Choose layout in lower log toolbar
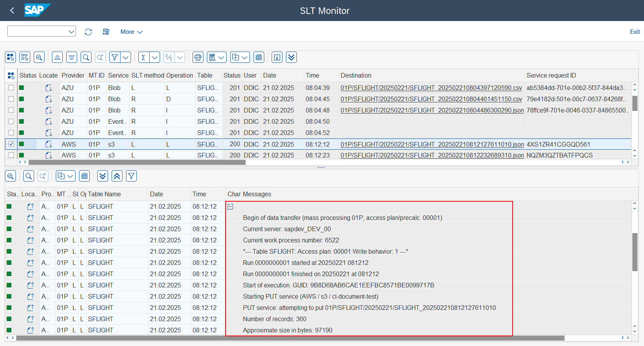 pyautogui.click(x=84, y=176)
